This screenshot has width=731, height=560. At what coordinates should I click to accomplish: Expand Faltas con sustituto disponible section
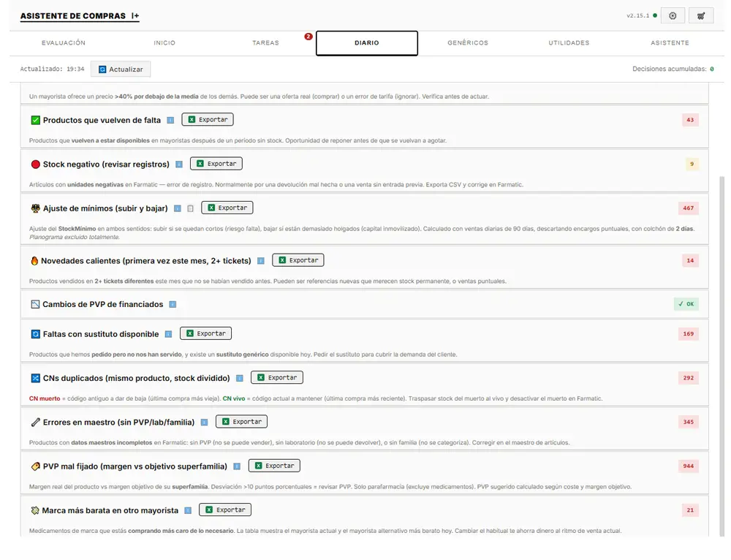(x=101, y=334)
